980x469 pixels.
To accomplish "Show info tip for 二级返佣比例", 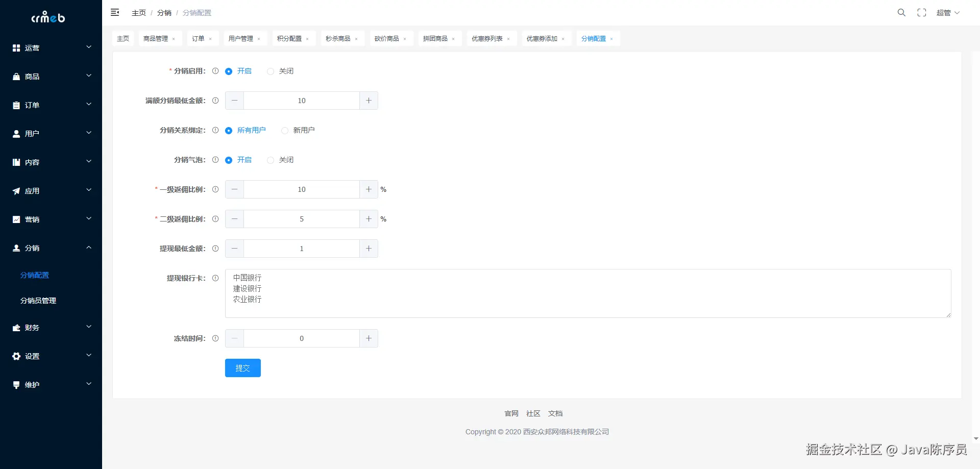I will coord(215,219).
